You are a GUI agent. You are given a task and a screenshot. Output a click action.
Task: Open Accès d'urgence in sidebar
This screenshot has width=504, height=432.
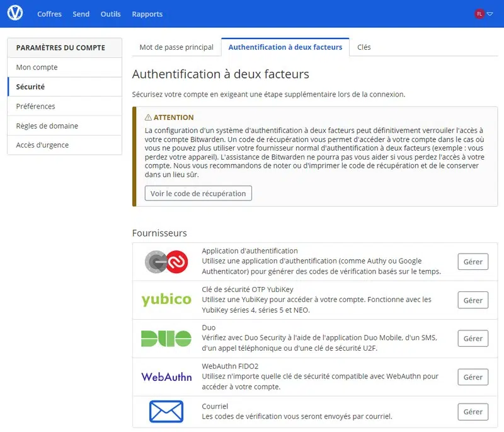42,145
